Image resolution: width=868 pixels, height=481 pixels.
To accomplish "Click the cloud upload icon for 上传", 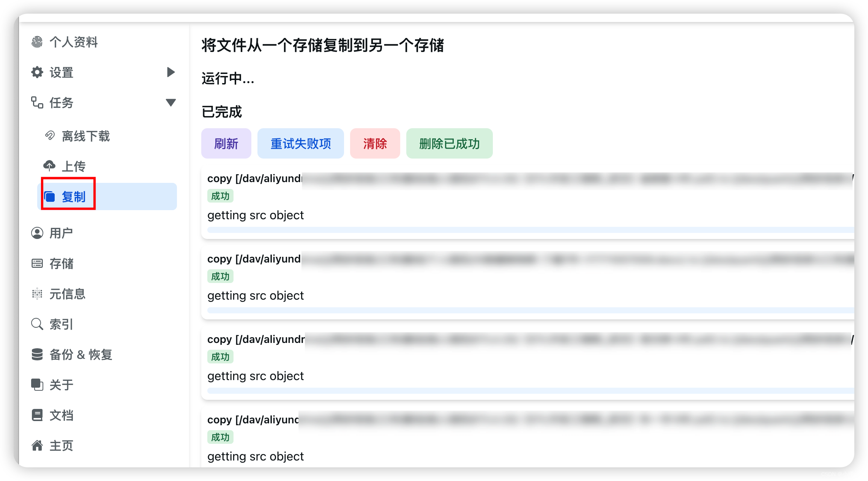I will coord(49,166).
